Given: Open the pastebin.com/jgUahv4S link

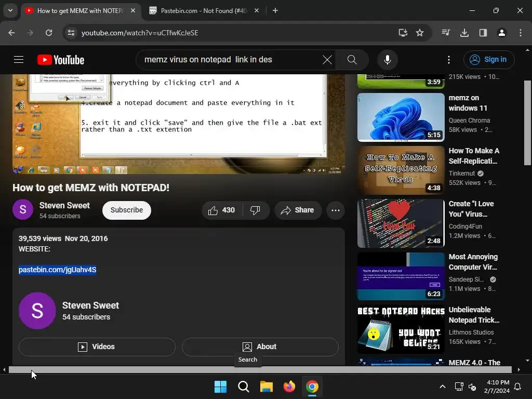Looking at the screenshot, I should point(57,270).
